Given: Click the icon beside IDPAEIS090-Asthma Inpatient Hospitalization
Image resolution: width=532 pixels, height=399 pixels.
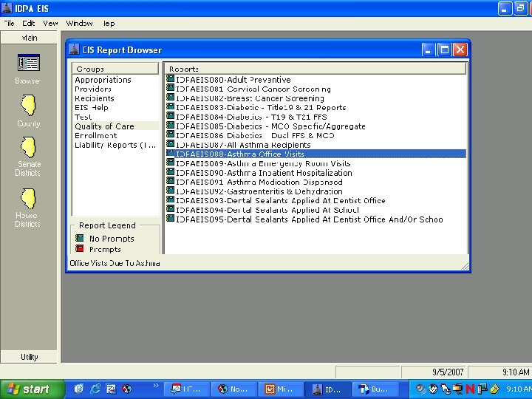Looking at the screenshot, I should [x=171, y=172].
